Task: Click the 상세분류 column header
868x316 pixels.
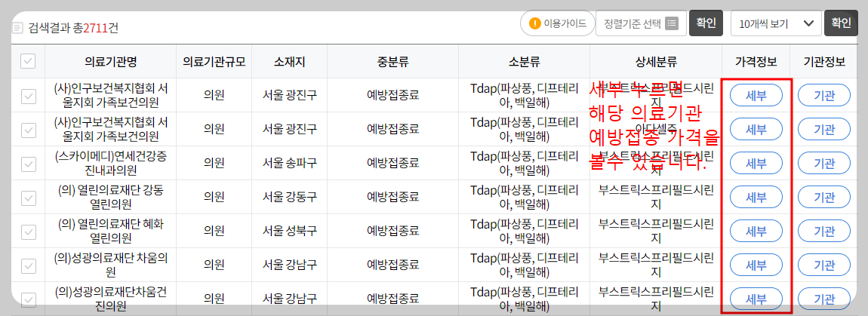Action: click(x=656, y=61)
